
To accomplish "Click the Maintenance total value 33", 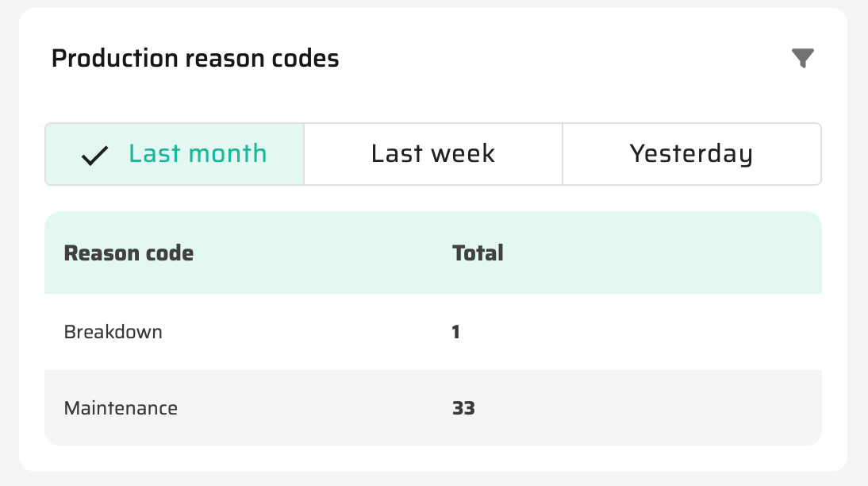I will coord(463,408).
